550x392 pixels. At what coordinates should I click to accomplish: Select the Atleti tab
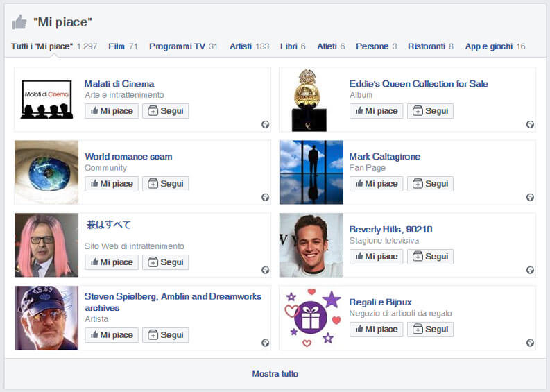tap(331, 46)
